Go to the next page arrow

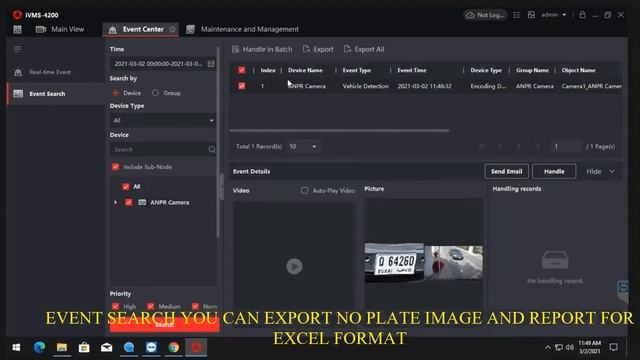click(x=518, y=146)
